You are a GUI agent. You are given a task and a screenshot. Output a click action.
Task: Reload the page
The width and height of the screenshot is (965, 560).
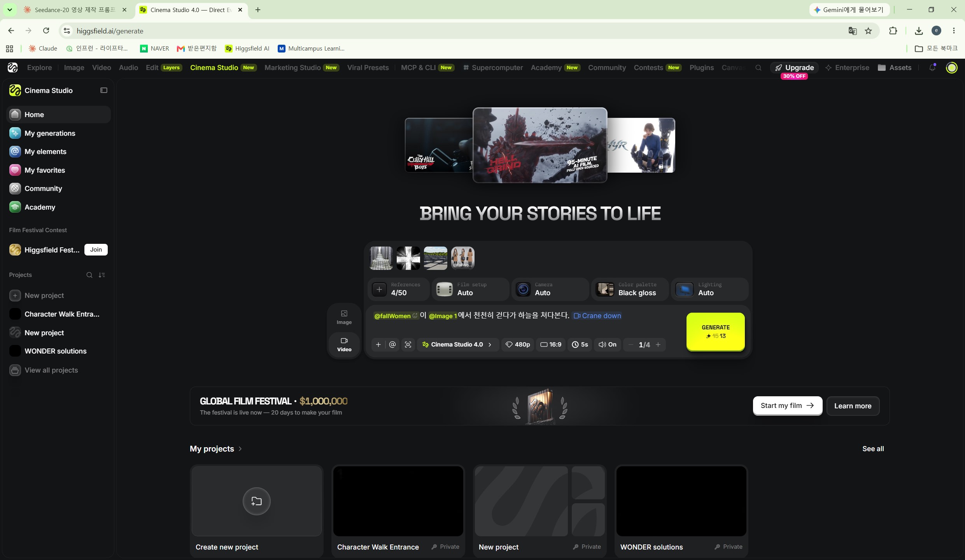46,31
